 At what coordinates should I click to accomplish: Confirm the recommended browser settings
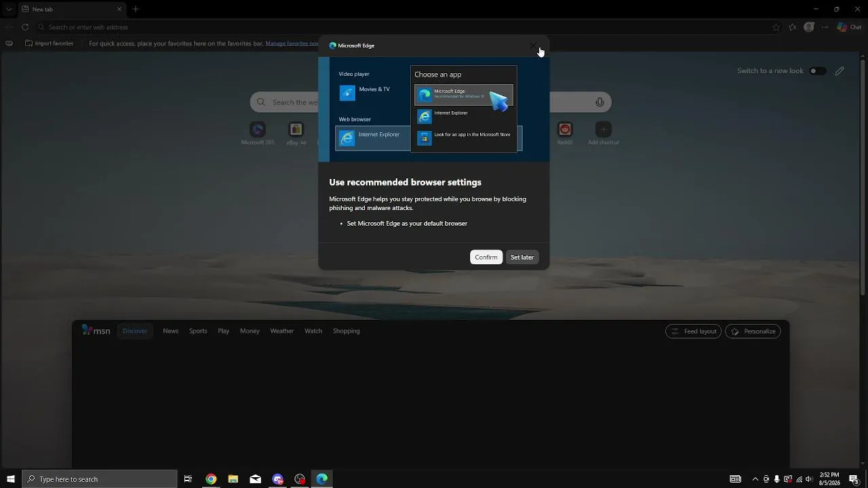(x=486, y=257)
